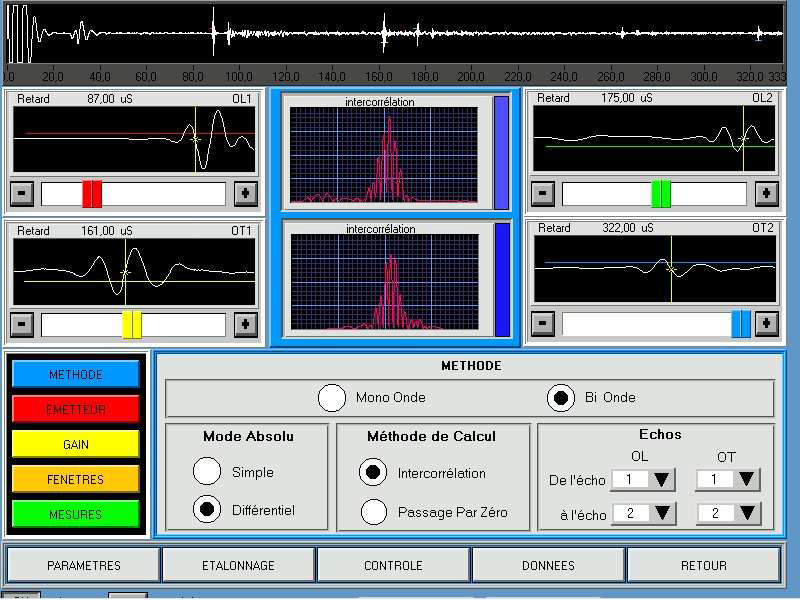Select Passage Par Zéro calculation method
This screenshot has width=800, height=600.
point(374,512)
